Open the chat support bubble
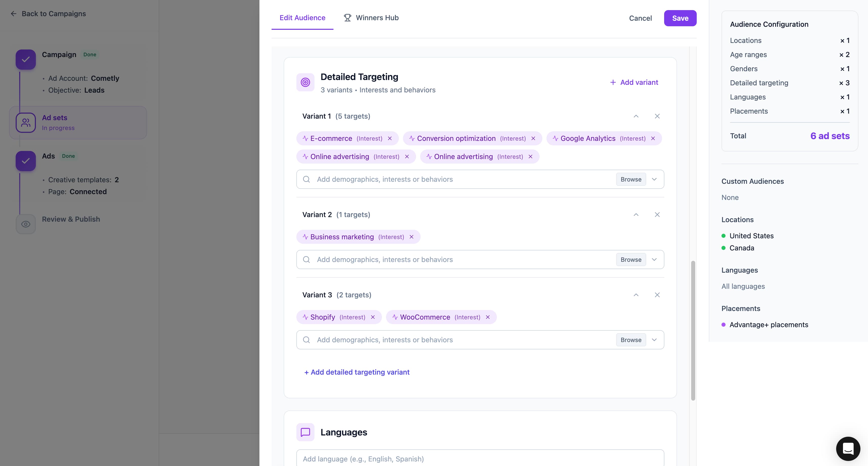 click(x=848, y=449)
